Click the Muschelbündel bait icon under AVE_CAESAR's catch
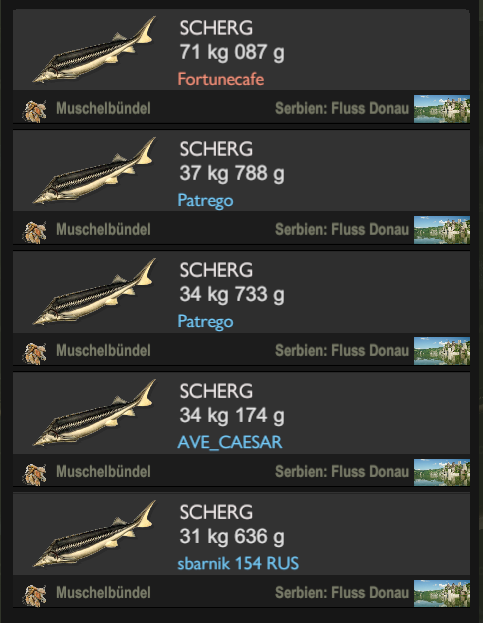 [35, 474]
